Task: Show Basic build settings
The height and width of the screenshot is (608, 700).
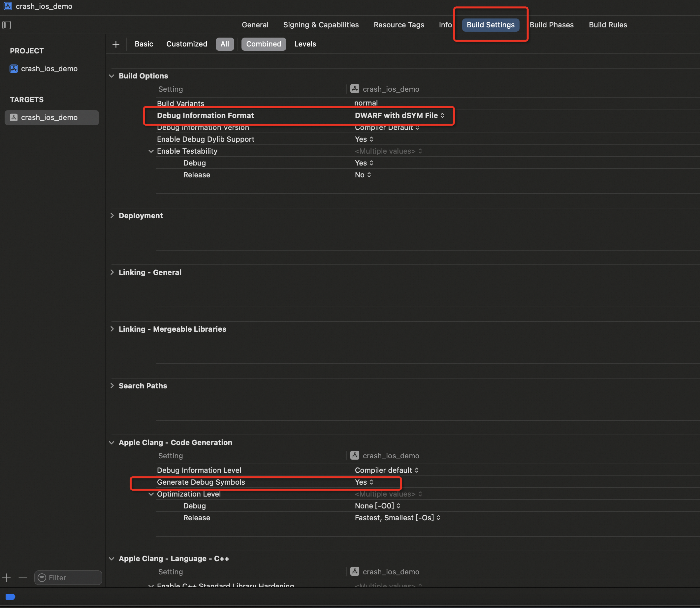Action: (144, 44)
